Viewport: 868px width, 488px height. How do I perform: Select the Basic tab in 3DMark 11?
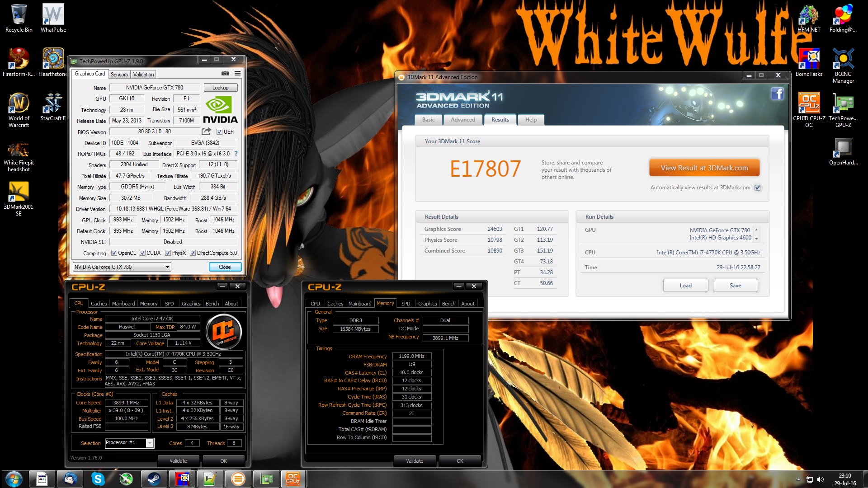click(x=428, y=120)
